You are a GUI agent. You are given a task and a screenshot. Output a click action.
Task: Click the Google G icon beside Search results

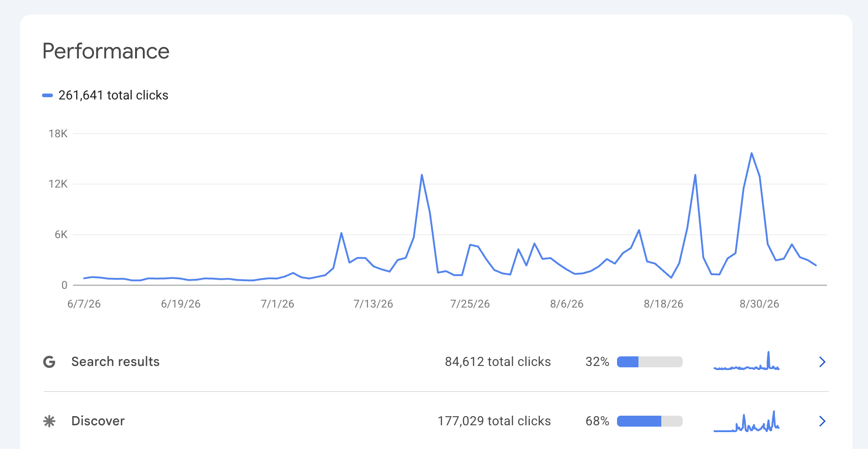tap(49, 362)
